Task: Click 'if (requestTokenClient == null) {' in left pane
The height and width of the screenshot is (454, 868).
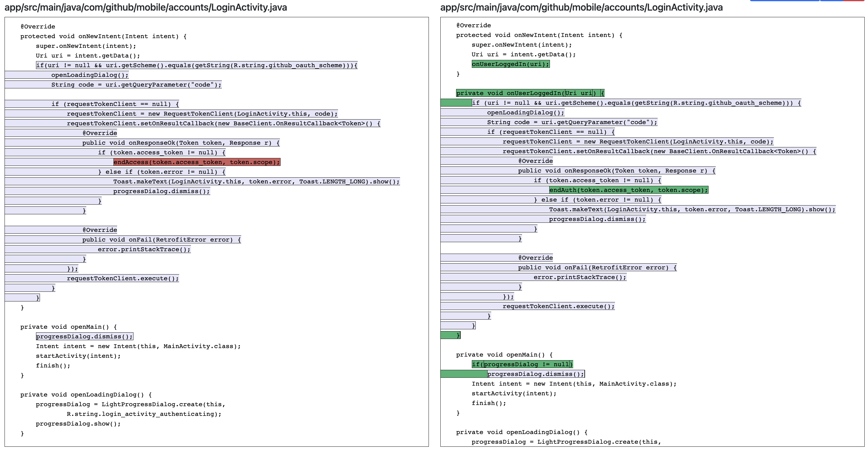Action: point(115,104)
